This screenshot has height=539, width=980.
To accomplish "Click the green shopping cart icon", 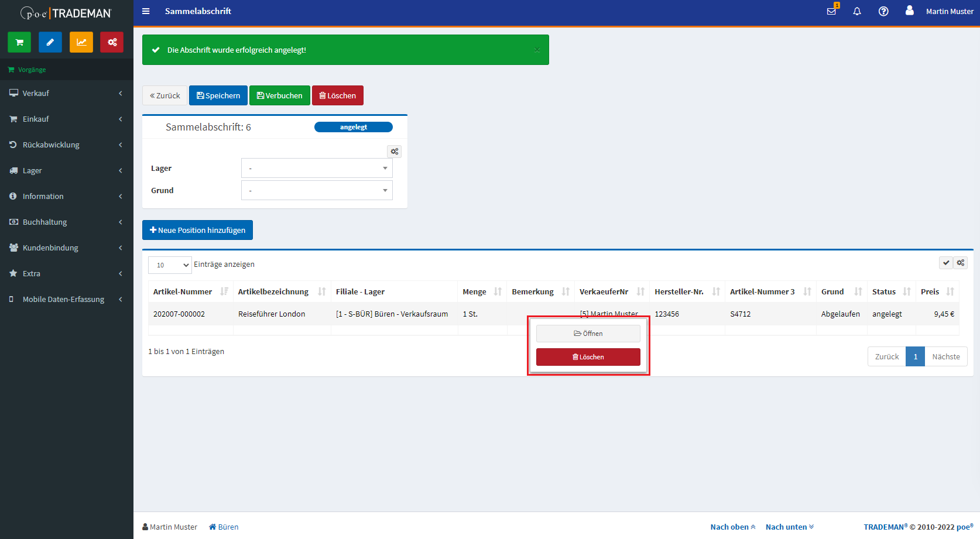I will click(19, 42).
